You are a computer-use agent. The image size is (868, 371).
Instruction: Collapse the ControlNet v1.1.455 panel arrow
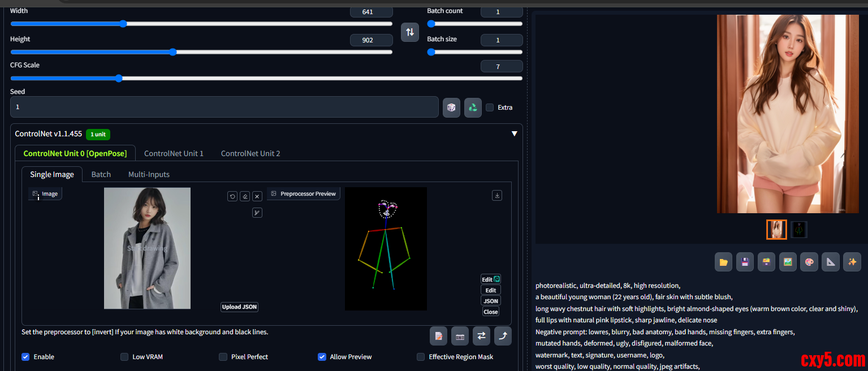(x=514, y=134)
